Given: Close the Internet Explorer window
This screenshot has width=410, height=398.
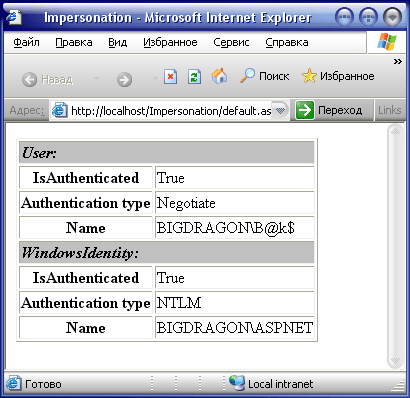Looking at the screenshot, I should tap(392, 16).
